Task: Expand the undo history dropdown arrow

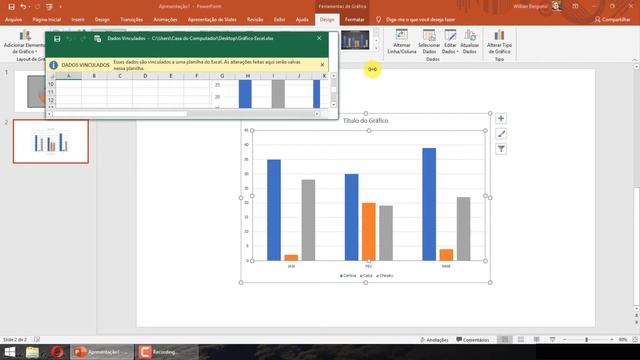Action: pos(29,7)
